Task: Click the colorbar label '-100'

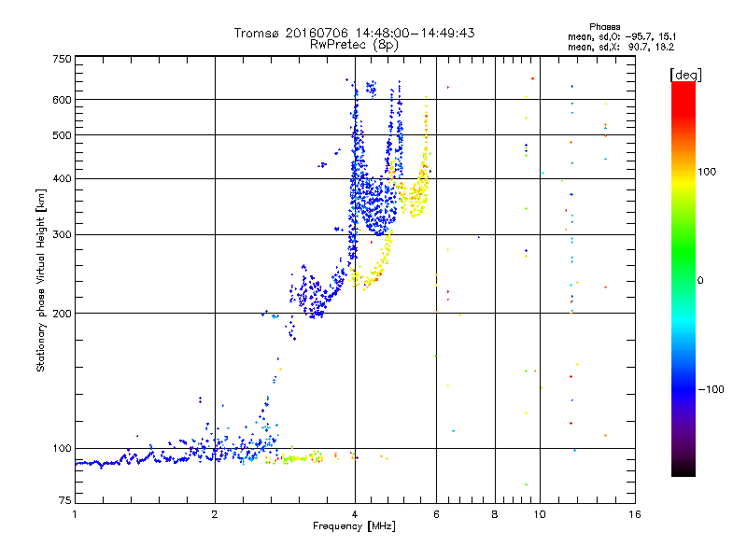Action: 711,389
